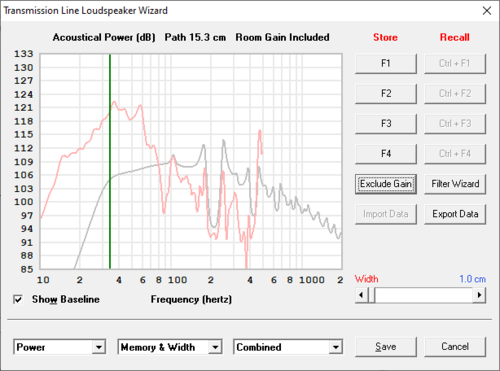Click the '1.0 cm' width value
Viewport: 500px width, 371px height.
(472, 279)
